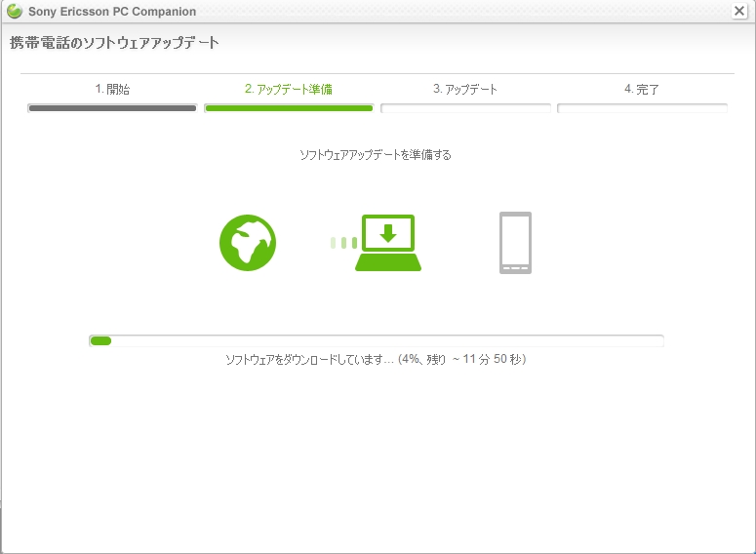
Task: Click the green globe internet icon
Action: (x=248, y=243)
